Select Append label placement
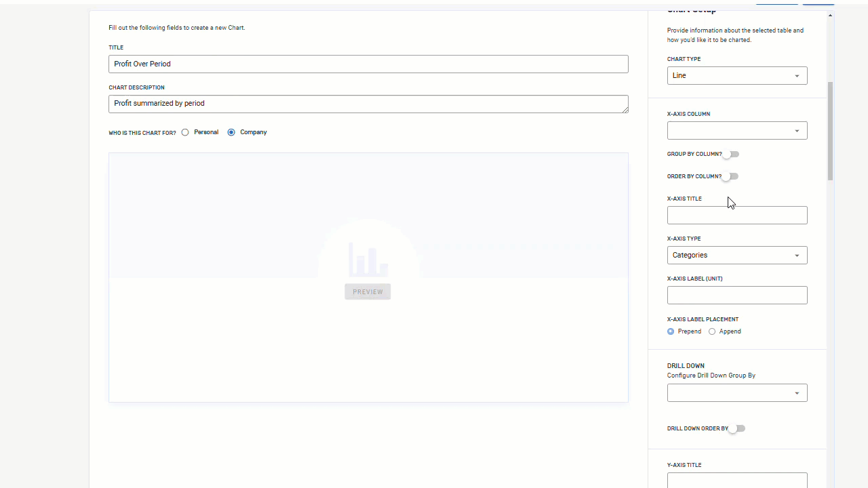 click(712, 331)
